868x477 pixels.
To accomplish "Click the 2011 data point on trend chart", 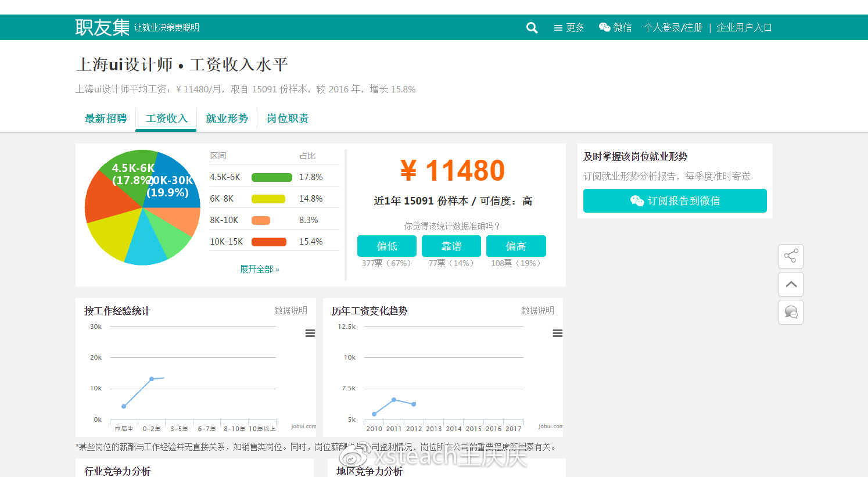I will (394, 400).
